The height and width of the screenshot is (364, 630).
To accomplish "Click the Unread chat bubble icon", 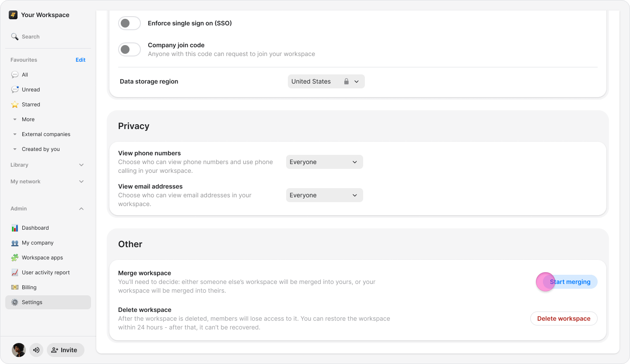I will click(x=15, y=90).
